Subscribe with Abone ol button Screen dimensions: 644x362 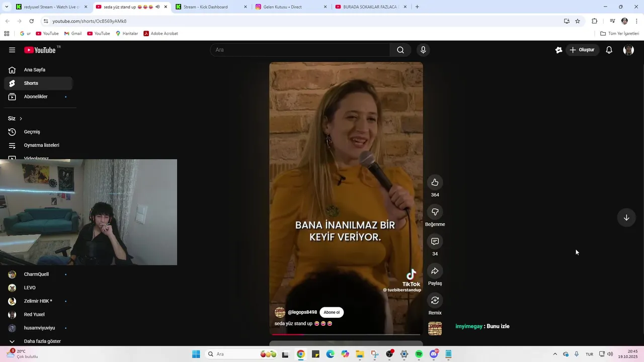coord(332,312)
